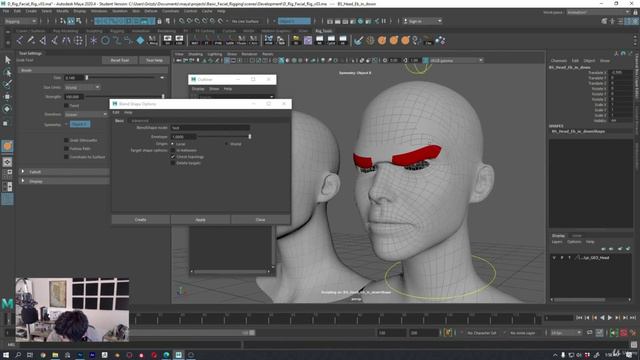This screenshot has width=640, height=360.
Task: Click the Play backwards button
Action: click(x=602, y=318)
